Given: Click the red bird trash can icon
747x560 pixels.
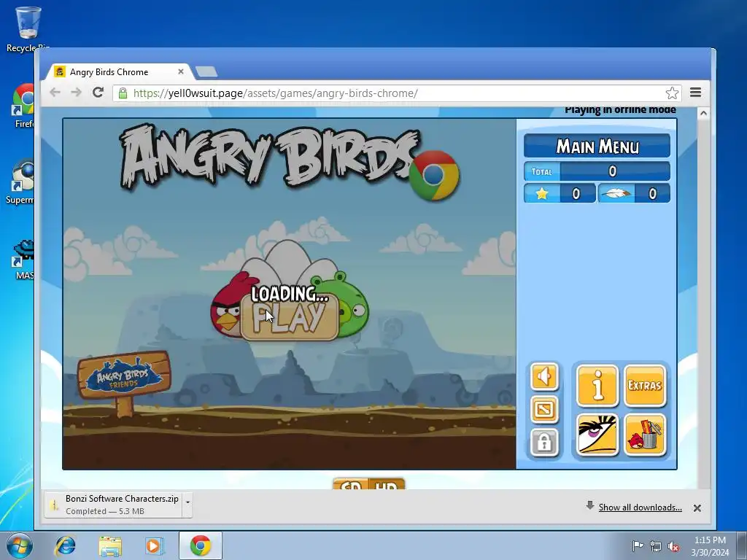Looking at the screenshot, I should tap(645, 435).
